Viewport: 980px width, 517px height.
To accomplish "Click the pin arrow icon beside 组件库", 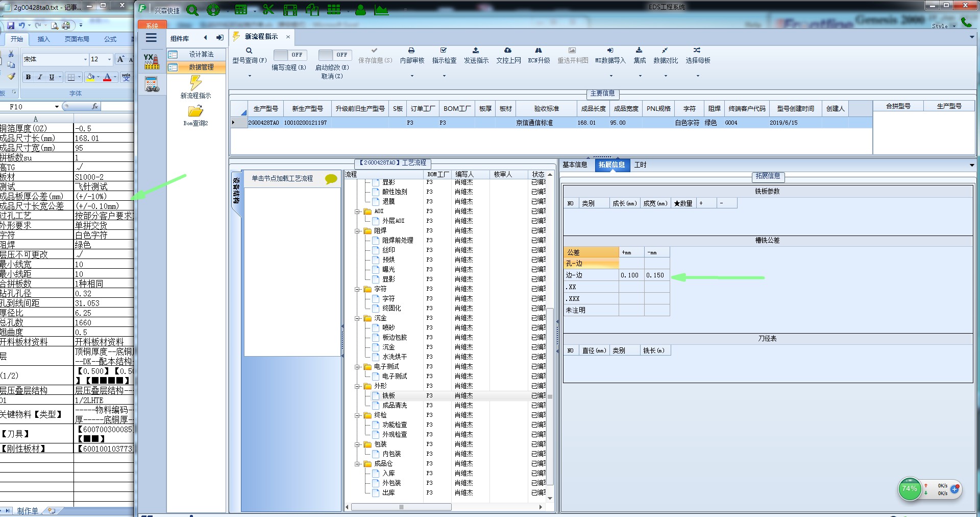I will [219, 37].
